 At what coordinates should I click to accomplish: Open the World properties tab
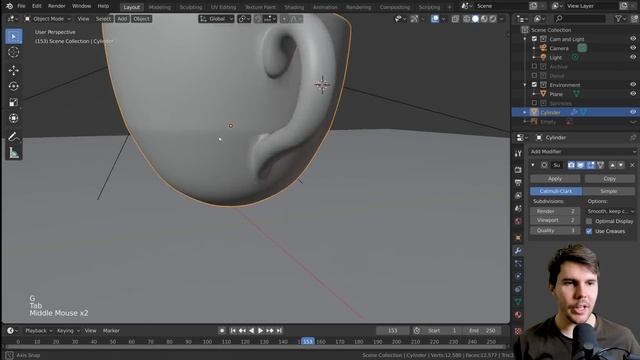(x=518, y=221)
